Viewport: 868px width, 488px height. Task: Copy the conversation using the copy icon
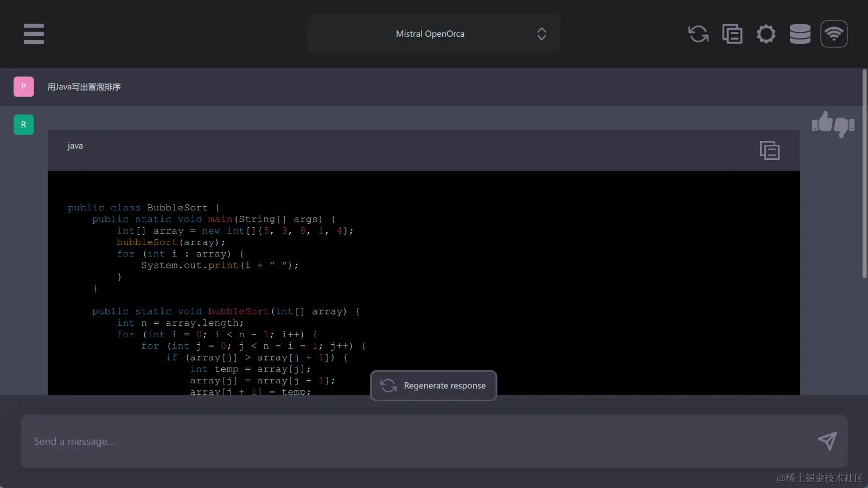pyautogui.click(x=732, y=34)
